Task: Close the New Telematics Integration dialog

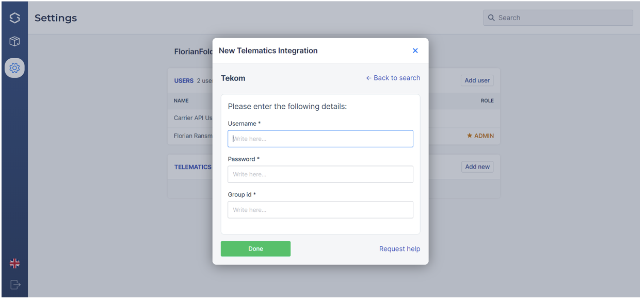Action: [415, 51]
